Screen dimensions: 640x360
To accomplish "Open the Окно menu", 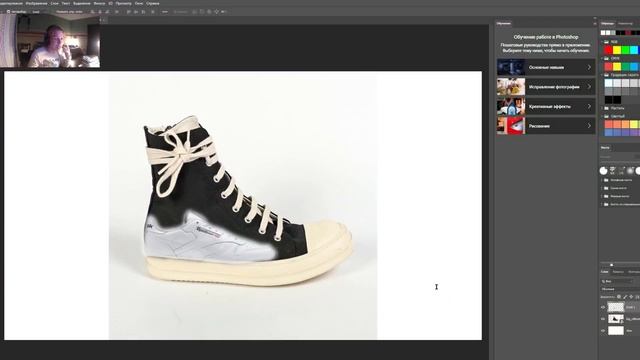I will coord(139,3).
